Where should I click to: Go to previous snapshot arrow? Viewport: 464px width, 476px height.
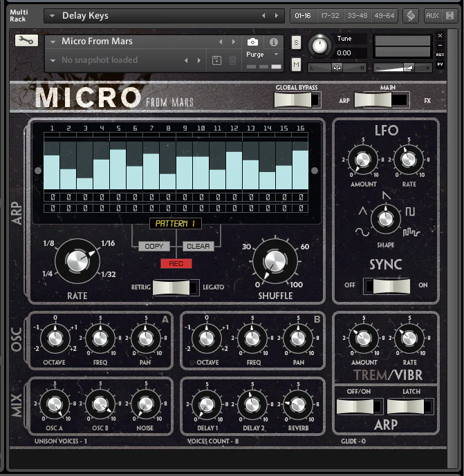[186, 60]
